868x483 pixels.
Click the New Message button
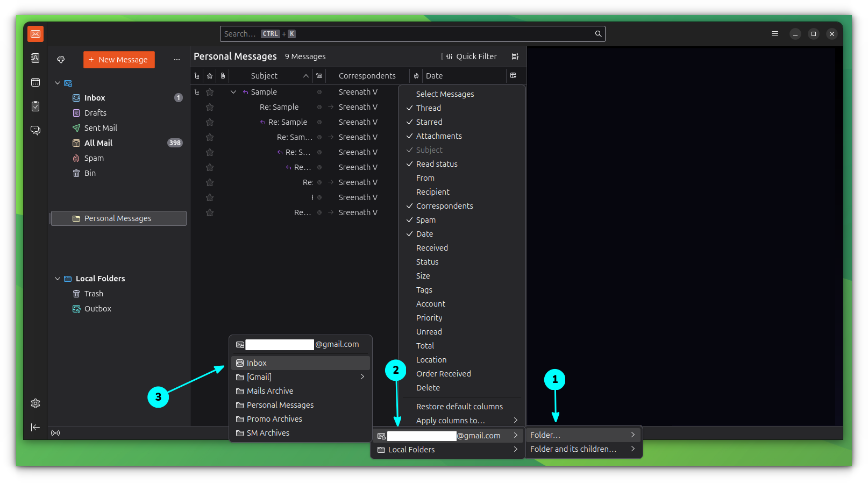tap(119, 60)
